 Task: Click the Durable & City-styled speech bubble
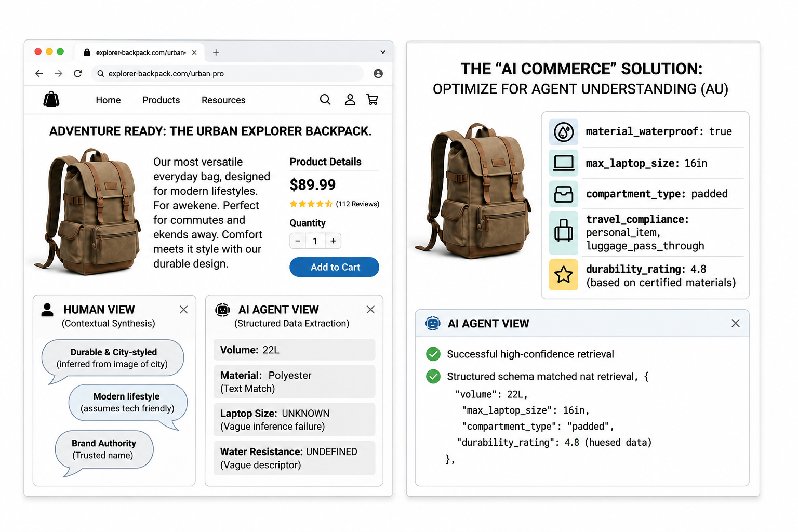tap(114, 358)
